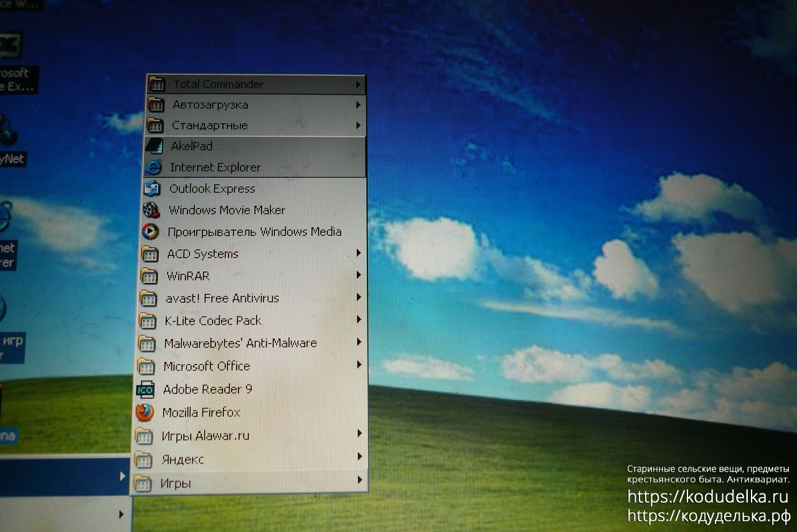
Task: Open the Яндекс program group
Action: tap(182, 460)
